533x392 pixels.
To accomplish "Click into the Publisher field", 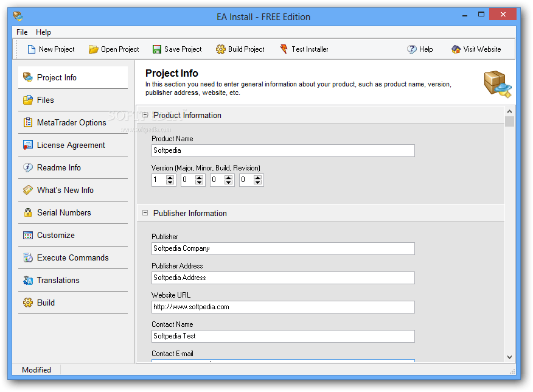I will pos(283,248).
